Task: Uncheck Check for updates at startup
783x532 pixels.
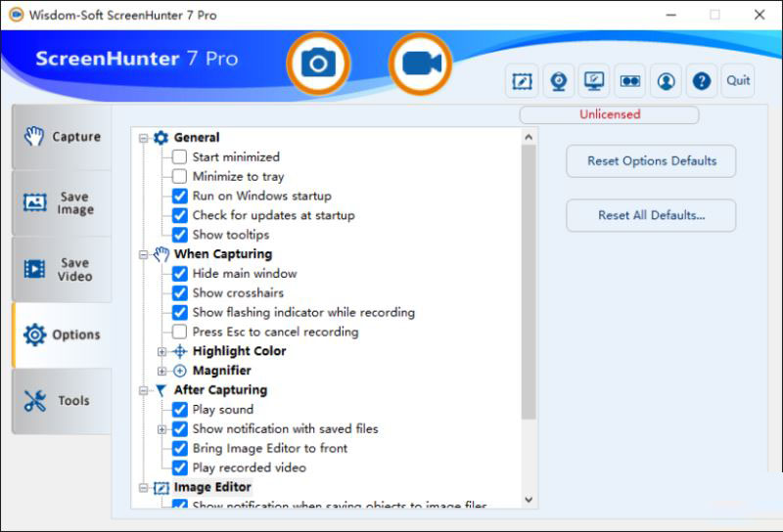Action: point(179,215)
